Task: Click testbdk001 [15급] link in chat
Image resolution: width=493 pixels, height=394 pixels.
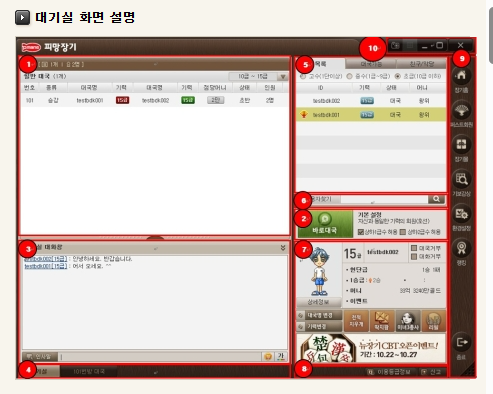Action: (46, 266)
